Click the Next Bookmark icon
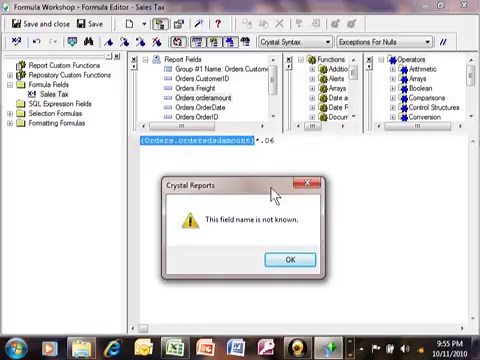 (124, 42)
